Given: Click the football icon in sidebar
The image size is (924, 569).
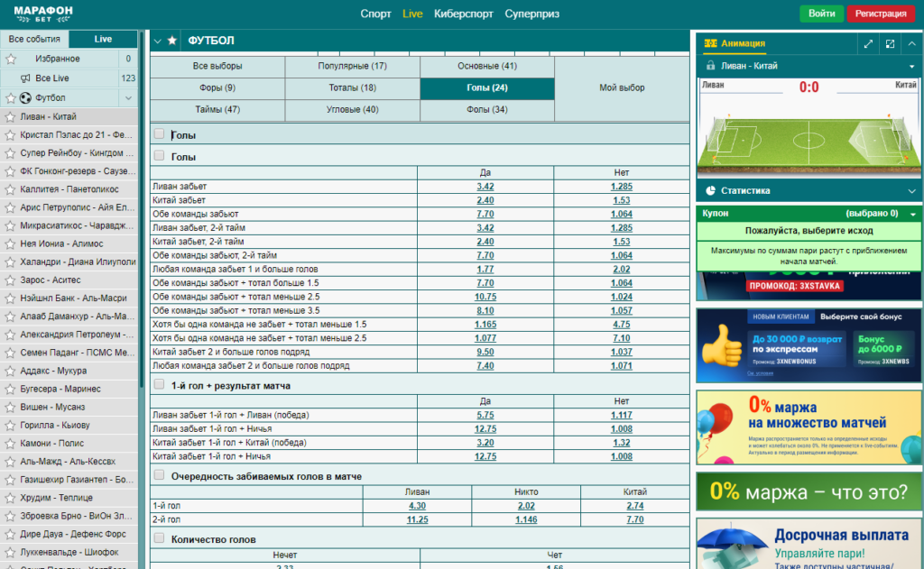Looking at the screenshot, I should pyautogui.click(x=25, y=97).
